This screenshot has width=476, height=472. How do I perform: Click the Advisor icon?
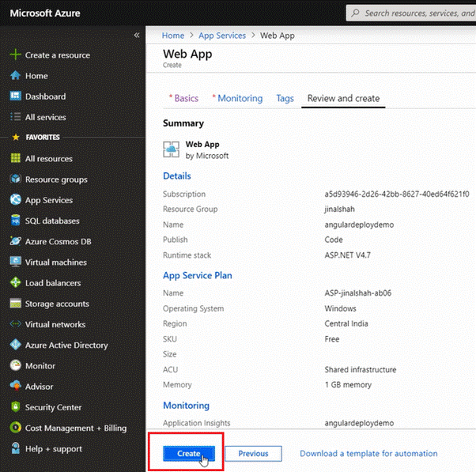16,386
